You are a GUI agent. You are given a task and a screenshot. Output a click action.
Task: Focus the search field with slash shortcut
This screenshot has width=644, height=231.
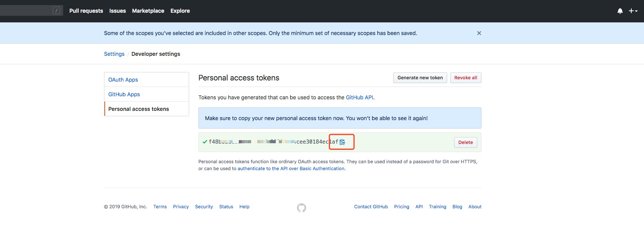click(x=31, y=11)
